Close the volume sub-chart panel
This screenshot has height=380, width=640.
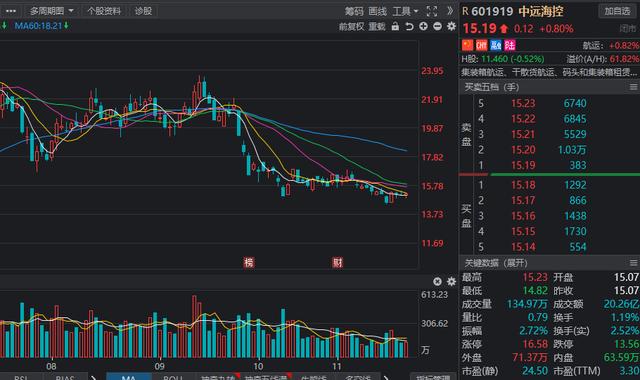(437, 281)
